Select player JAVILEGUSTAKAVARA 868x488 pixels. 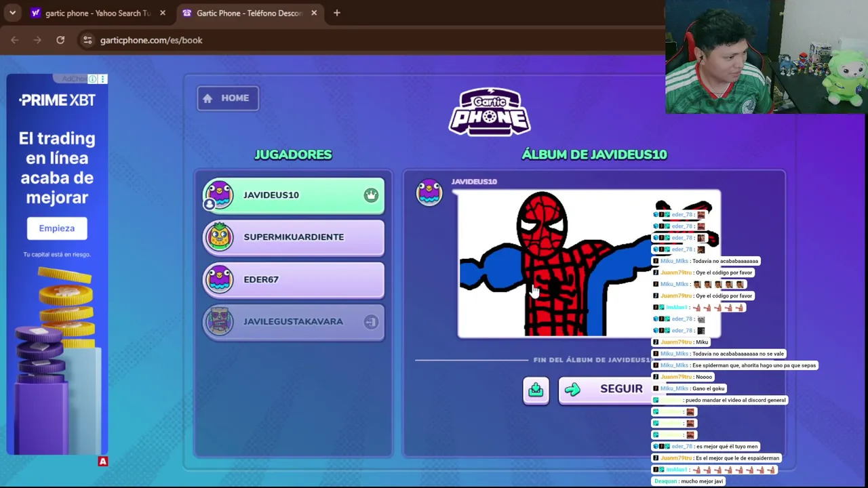coord(294,322)
